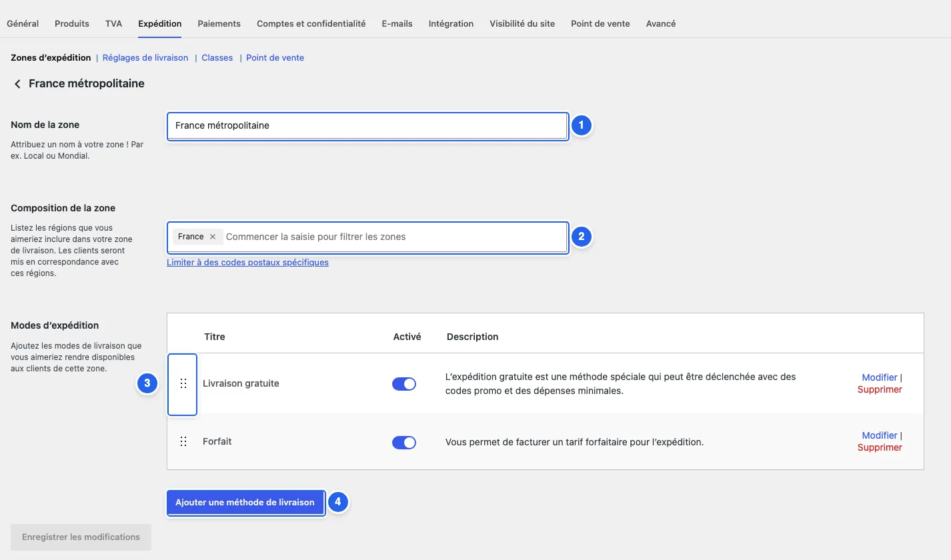Viewport: 951px width, 560px height.
Task: Open the Point de vente sub-section link
Action: 275,58
